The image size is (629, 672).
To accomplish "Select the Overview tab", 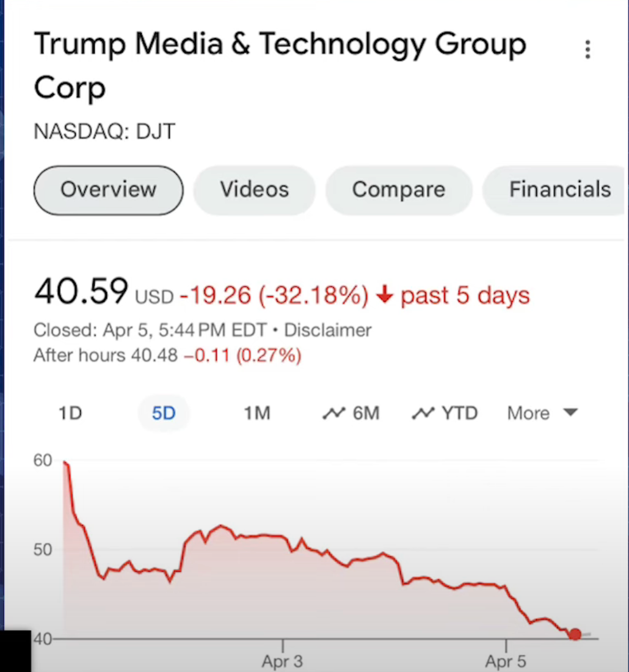I will click(x=108, y=190).
